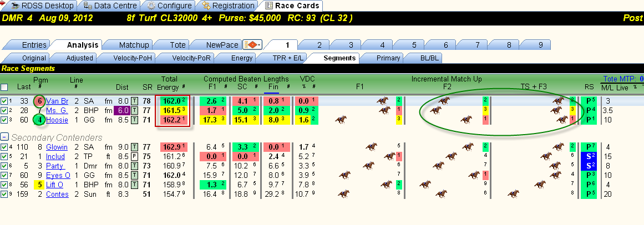Click the P5 running style badge for Van Br
Image resolution: width=644 pixels, height=225 pixels.
click(589, 101)
